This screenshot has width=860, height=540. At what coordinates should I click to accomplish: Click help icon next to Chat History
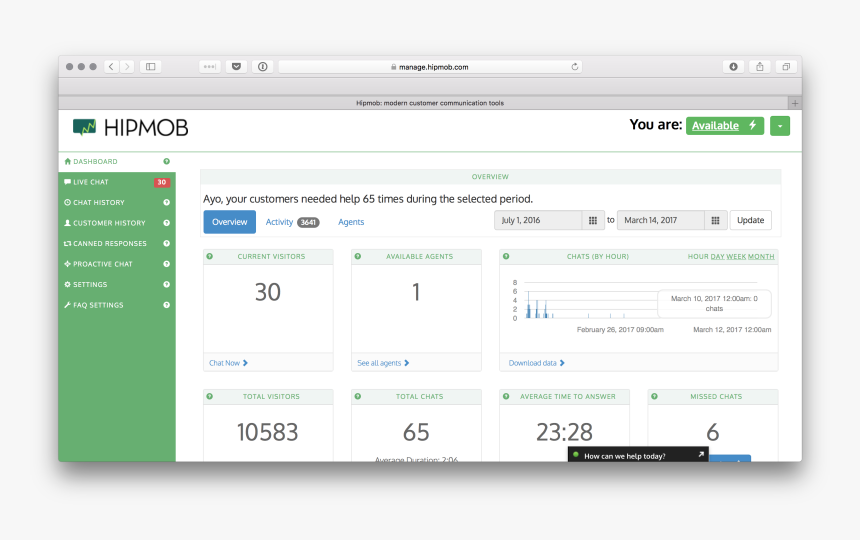(x=166, y=202)
